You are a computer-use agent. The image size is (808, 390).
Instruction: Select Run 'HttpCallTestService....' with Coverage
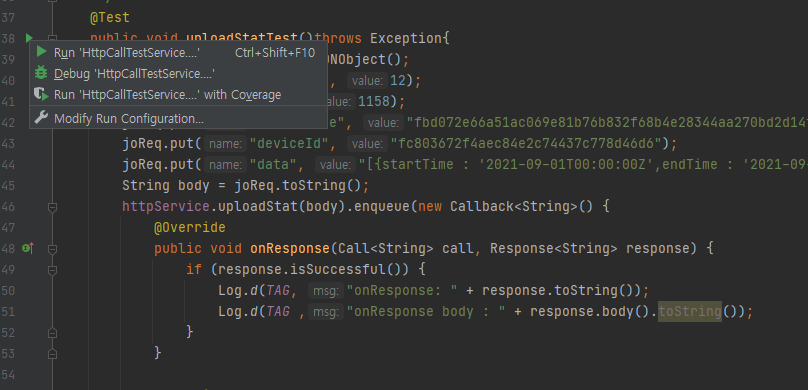point(178,95)
